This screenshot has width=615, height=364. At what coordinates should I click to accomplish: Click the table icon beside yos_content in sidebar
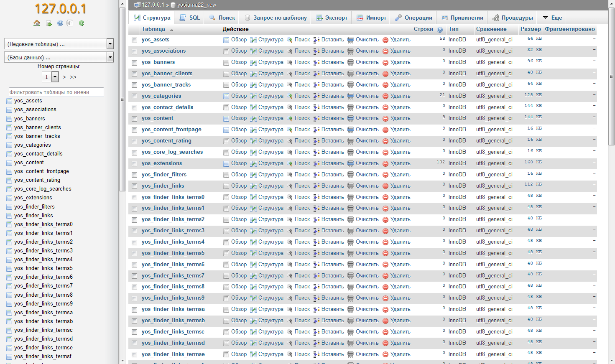coord(10,163)
